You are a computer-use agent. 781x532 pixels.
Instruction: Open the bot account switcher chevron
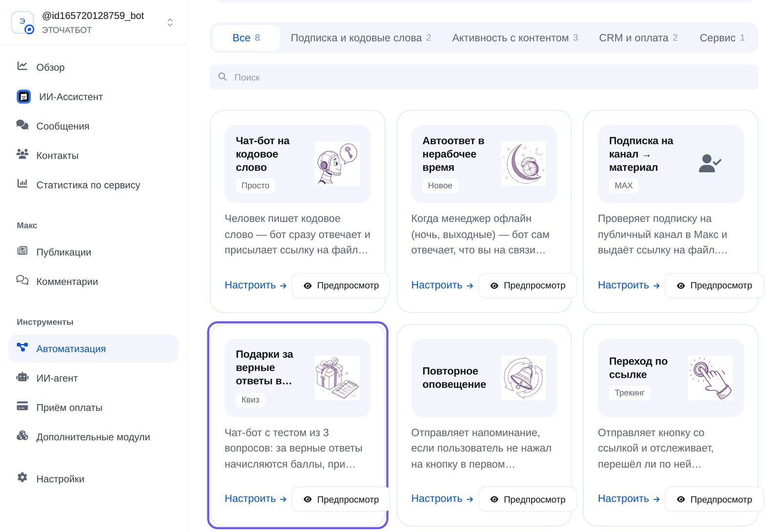[170, 22]
